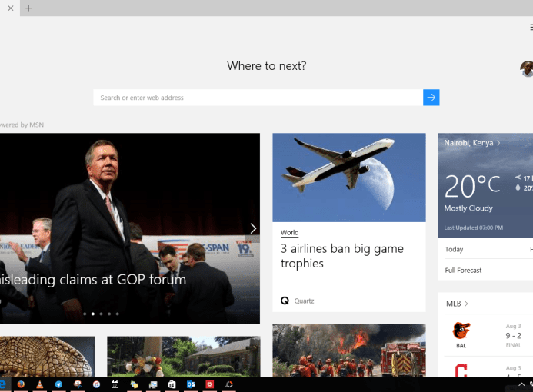Screen dimensions: 533x392
Task: Select the fifth carousel dot
Action: pos(117,314)
